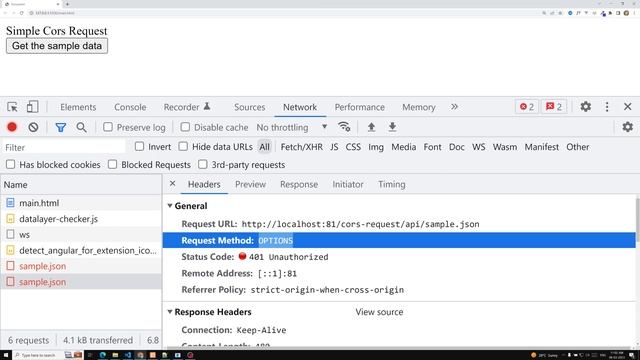The height and width of the screenshot is (360, 640).
Task: Enable Preserve log checkbox
Action: [108, 127]
